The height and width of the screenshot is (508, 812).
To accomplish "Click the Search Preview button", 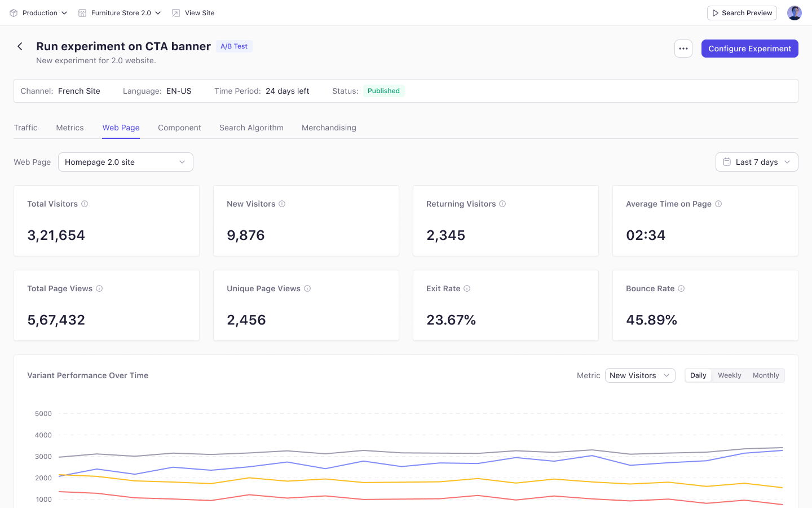I will (x=742, y=13).
